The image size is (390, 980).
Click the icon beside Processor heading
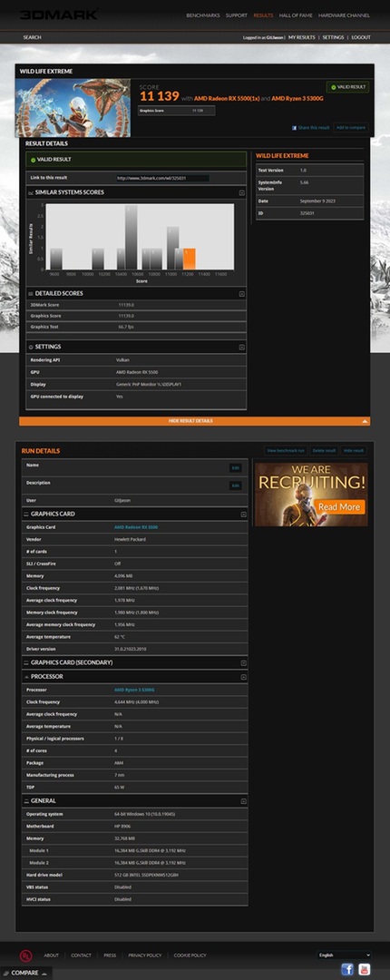[26, 676]
